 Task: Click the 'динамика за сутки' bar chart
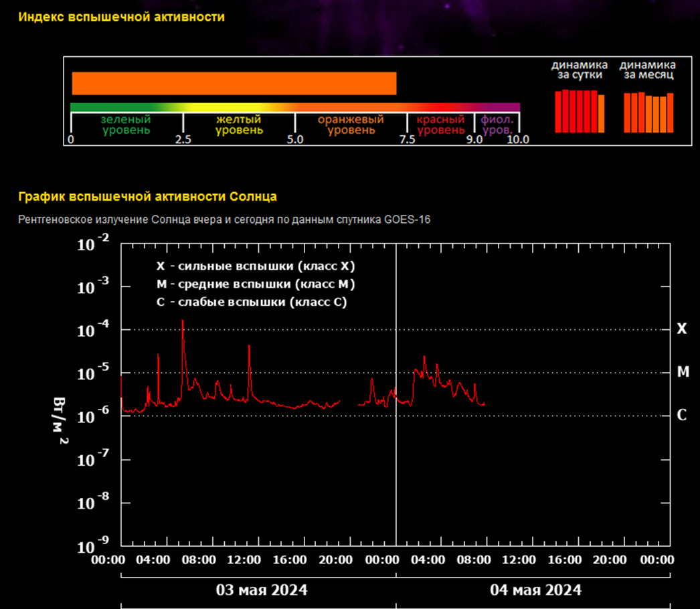point(580,111)
